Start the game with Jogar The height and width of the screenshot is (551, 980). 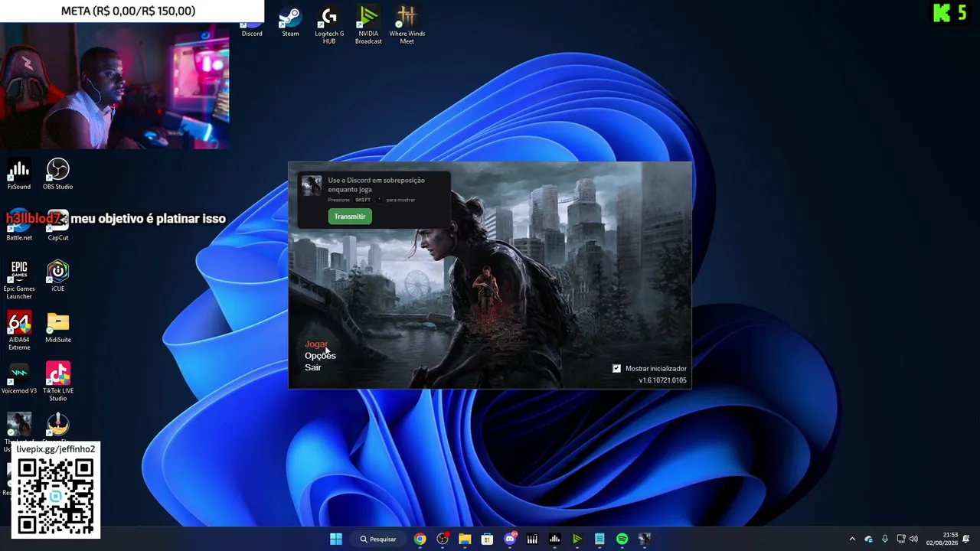pos(316,344)
